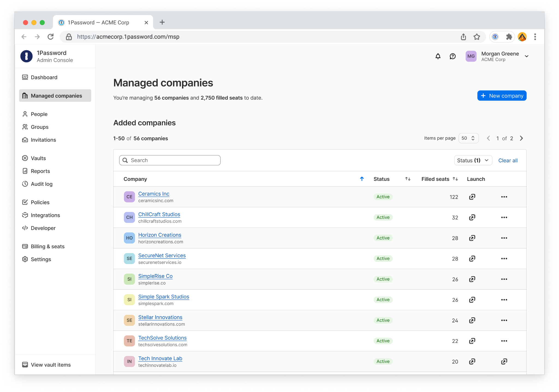Expand the Status filter dropdown
Viewport: 559px width, 392px height.
pos(473,160)
